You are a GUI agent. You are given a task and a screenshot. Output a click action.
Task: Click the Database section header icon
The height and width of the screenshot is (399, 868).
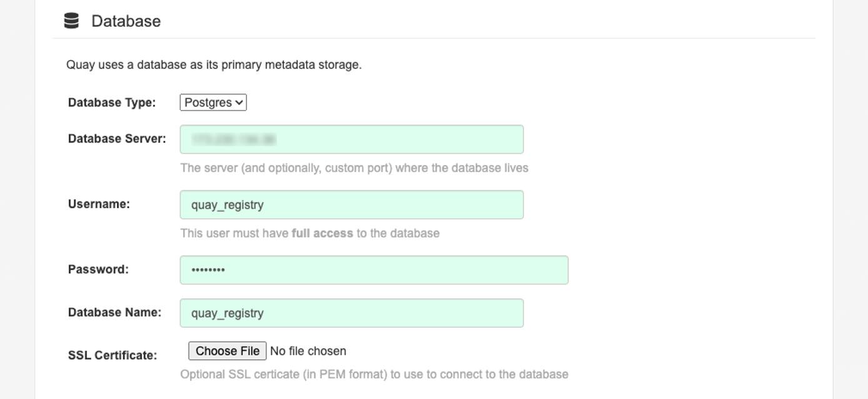click(x=71, y=20)
